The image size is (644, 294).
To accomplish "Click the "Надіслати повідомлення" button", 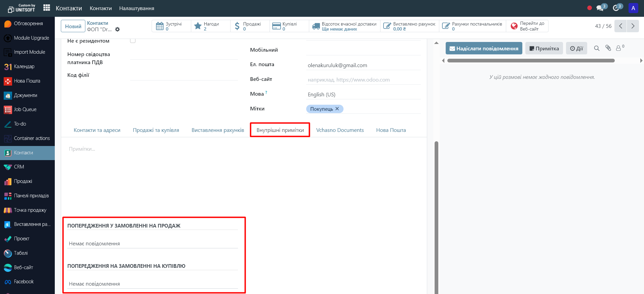I will (x=484, y=48).
